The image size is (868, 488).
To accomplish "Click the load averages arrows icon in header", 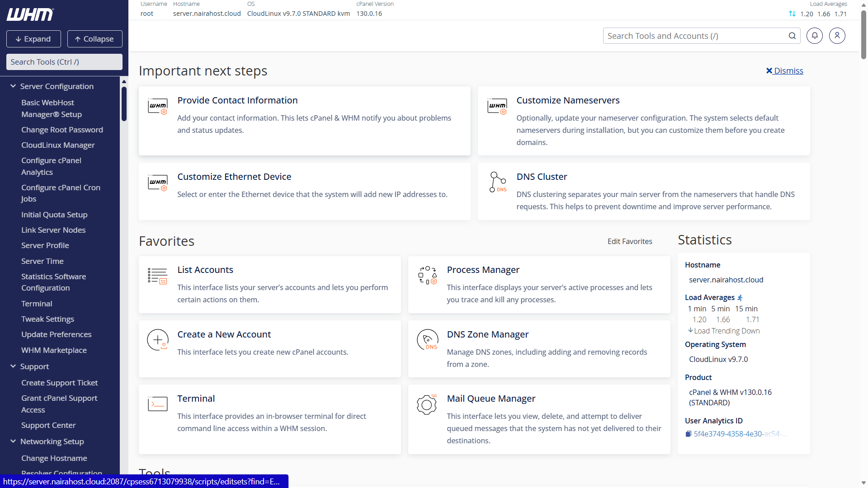I will [792, 14].
